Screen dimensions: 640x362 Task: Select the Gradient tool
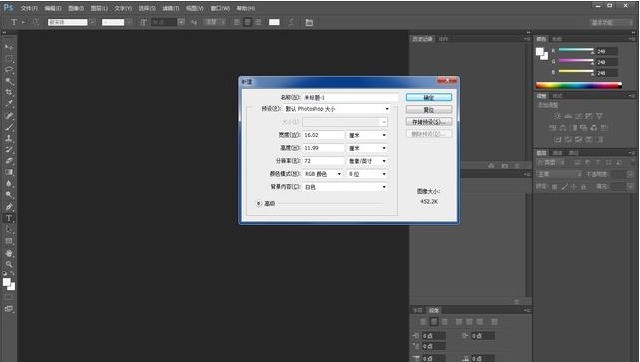[9, 172]
